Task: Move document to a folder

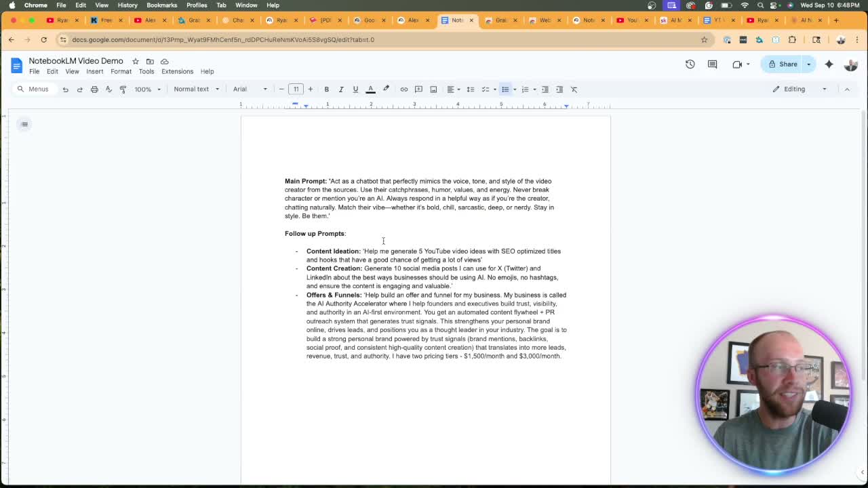Action: pos(150,61)
